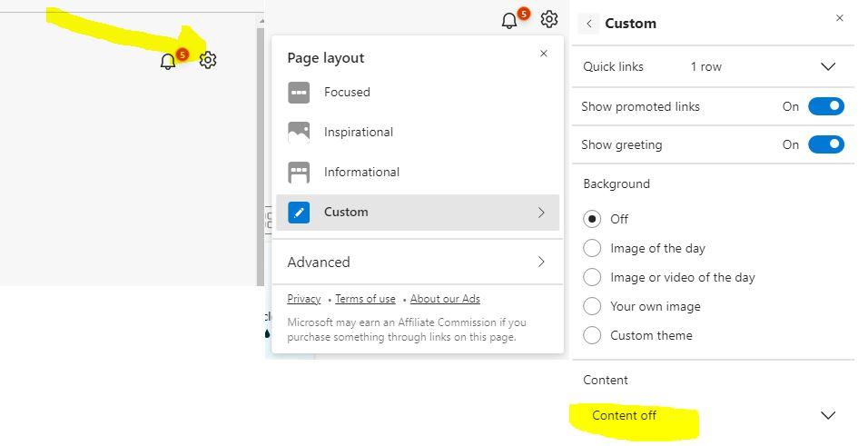Open the Privacy link
The width and height of the screenshot is (868, 446).
click(x=303, y=299)
